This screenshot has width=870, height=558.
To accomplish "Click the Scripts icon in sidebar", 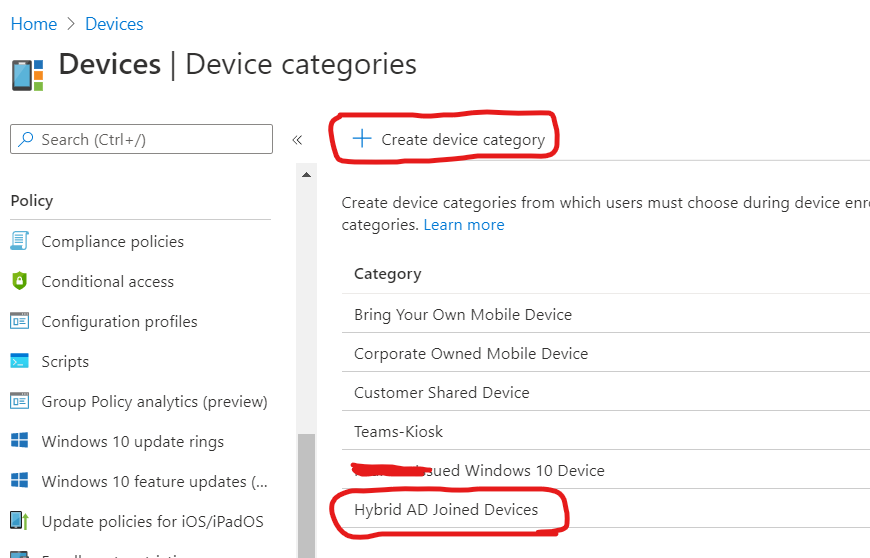I will [20, 361].
